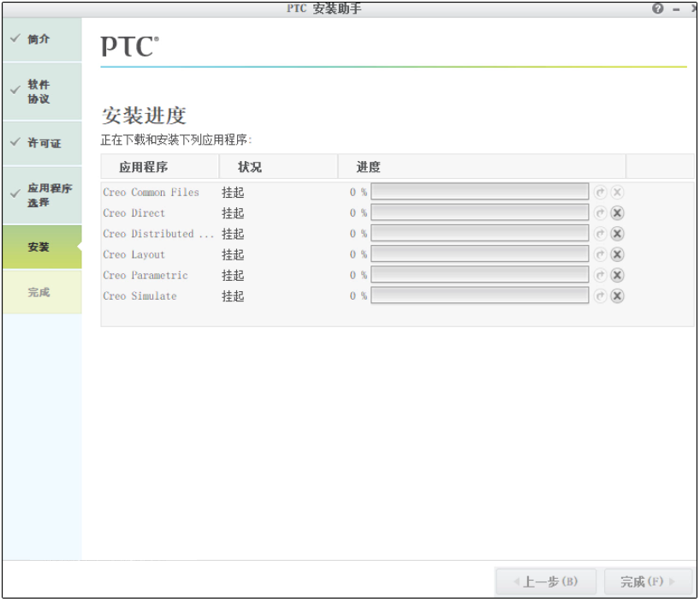The height and width of the screenshot is (602, 700).
Task: Minimize the PTC 安装助手 window
Action: point(676,9)
